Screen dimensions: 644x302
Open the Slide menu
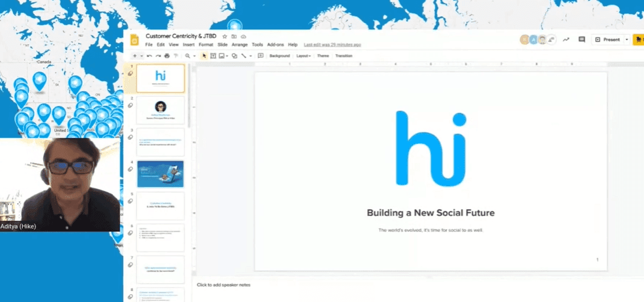pos(223,45)
